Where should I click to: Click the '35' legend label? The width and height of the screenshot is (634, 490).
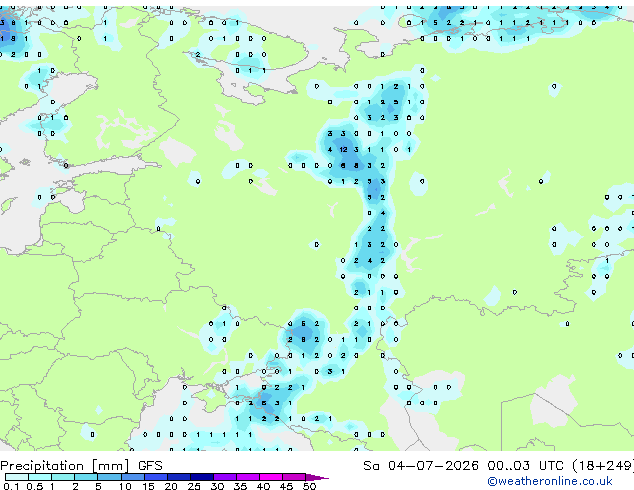[x=240, y=486]
